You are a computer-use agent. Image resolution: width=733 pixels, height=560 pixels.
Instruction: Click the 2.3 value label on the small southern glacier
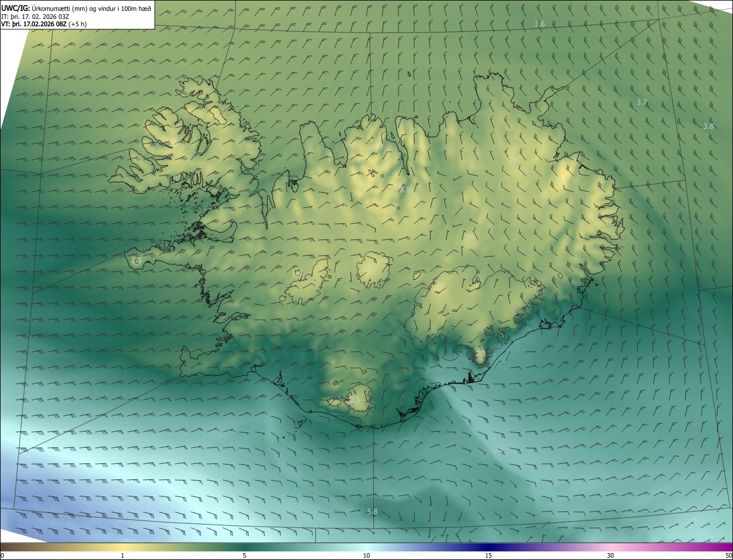click(x=355, y=400)
